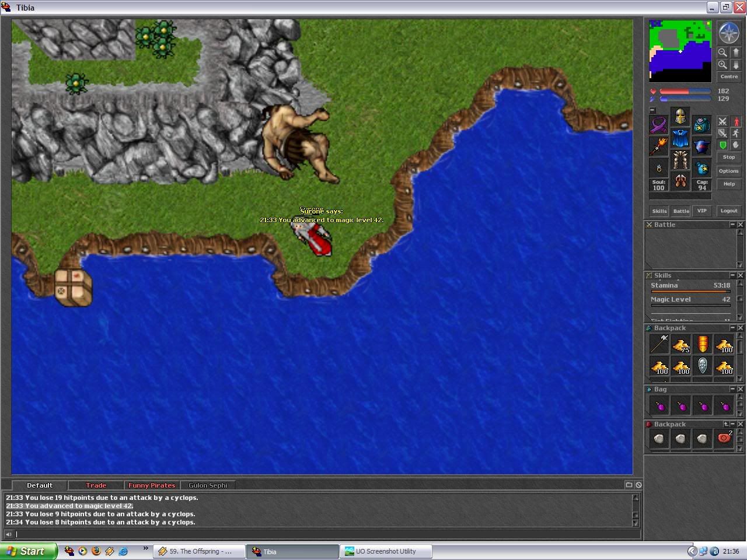Select the 75 gold coins stack

click(681, 344)
